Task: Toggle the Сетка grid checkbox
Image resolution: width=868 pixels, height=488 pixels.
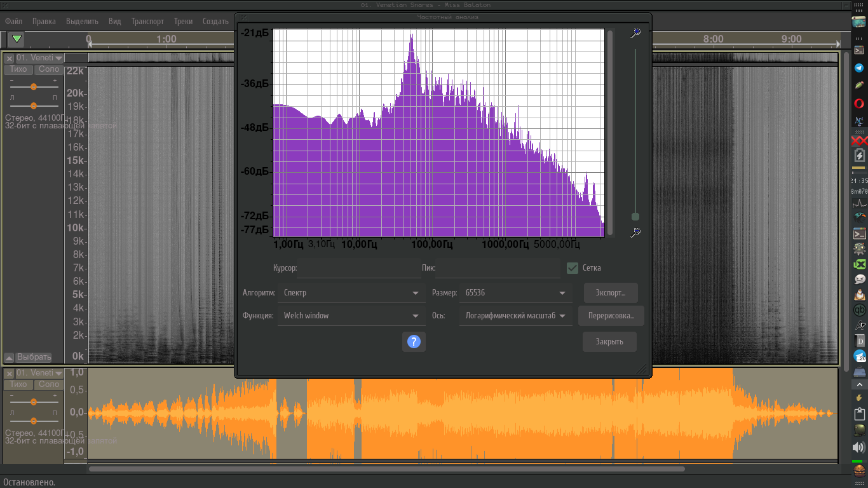Action: (573, 268)
